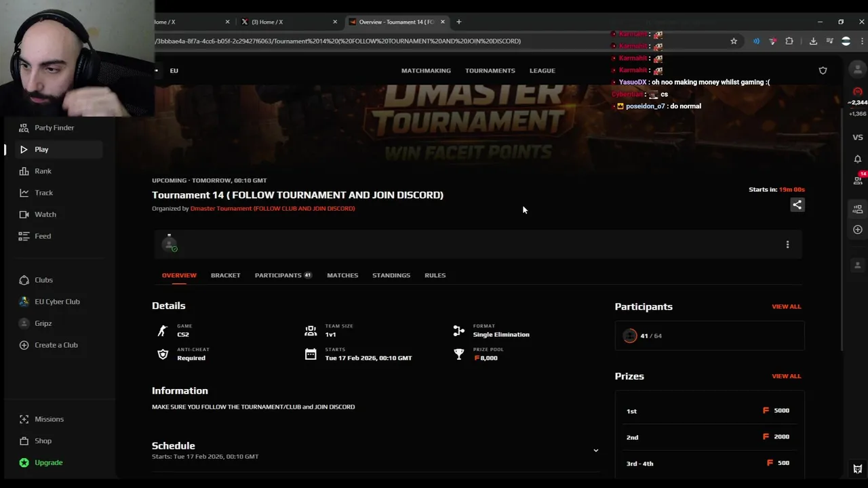Viewport: 868px width, 488px height.
Task: Click the party group icon
Action: point(858,209)
